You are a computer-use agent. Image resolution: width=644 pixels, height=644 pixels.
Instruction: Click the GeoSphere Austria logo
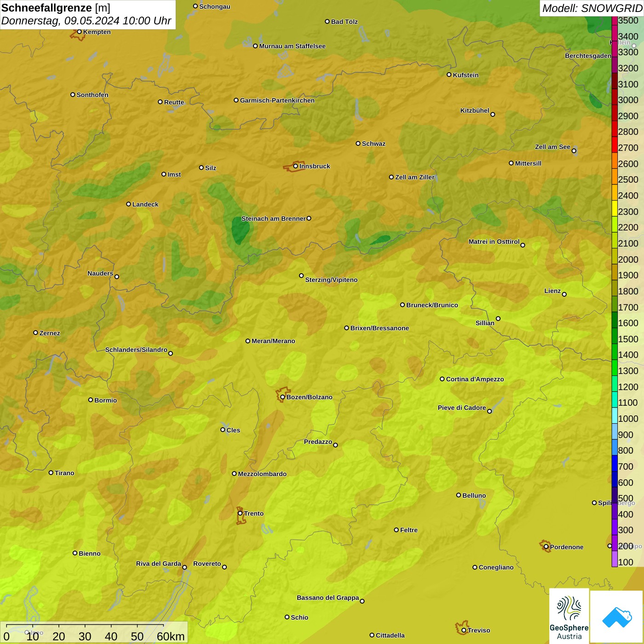(569, 616)
